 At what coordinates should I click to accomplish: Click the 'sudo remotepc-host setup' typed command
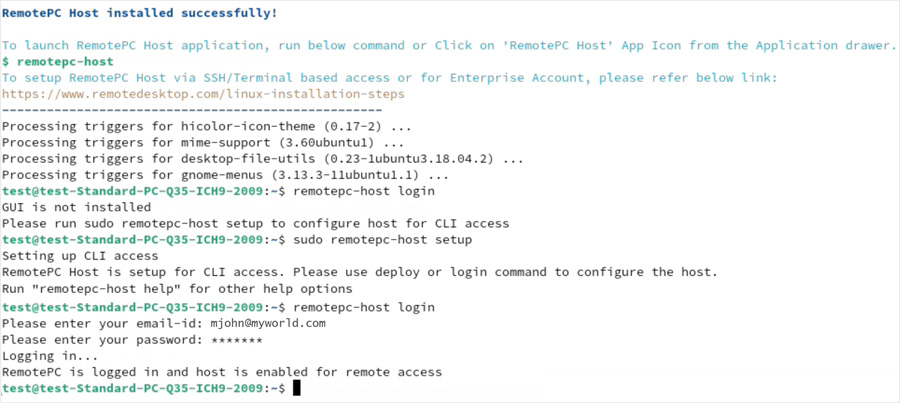[x=385, y=240]
